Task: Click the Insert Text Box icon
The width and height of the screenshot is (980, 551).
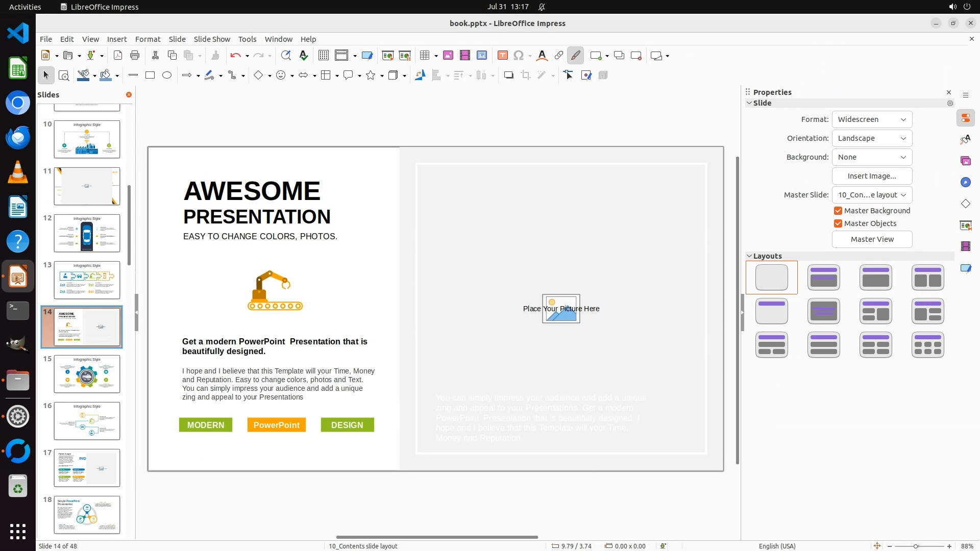Action: point(502,56)
